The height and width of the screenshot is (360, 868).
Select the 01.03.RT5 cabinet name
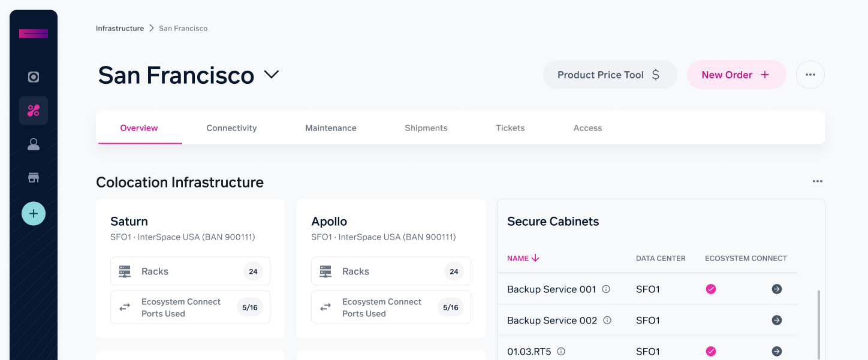point(529,352)
